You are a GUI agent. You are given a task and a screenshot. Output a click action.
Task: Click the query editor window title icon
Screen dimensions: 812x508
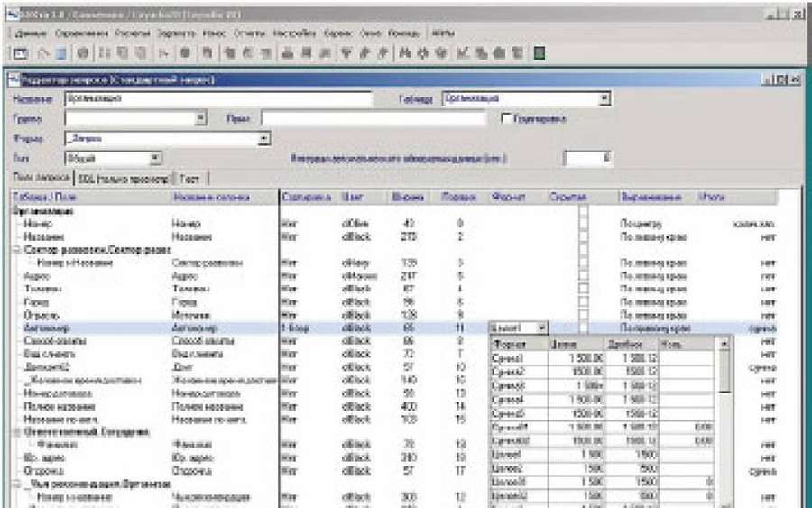12,80
